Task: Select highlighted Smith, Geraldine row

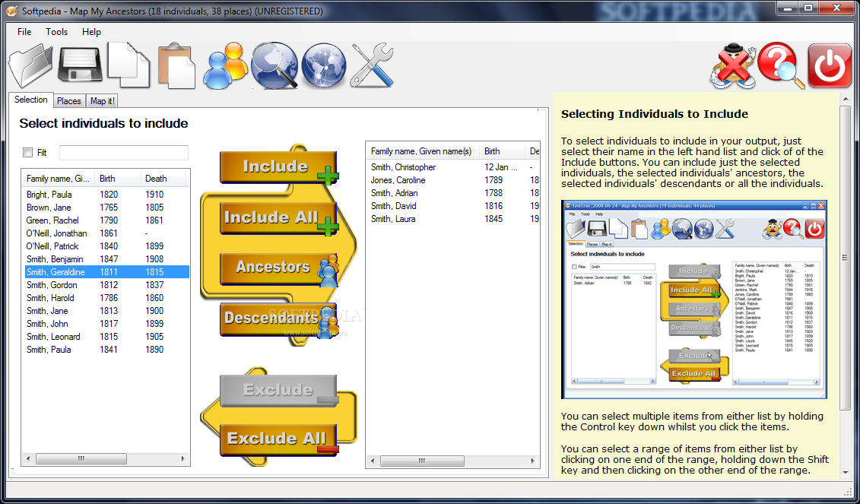Action: (x=106, y=272)
